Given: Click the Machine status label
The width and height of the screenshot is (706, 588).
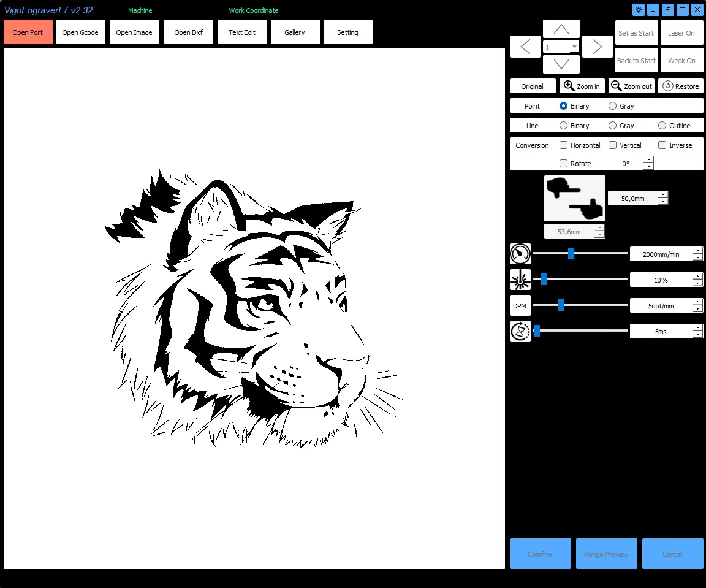Looking at the screenshot, I should pos(140,10).
